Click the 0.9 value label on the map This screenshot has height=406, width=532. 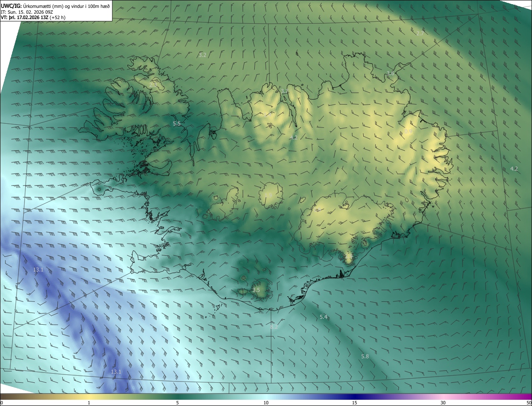(x=408, y=132)
